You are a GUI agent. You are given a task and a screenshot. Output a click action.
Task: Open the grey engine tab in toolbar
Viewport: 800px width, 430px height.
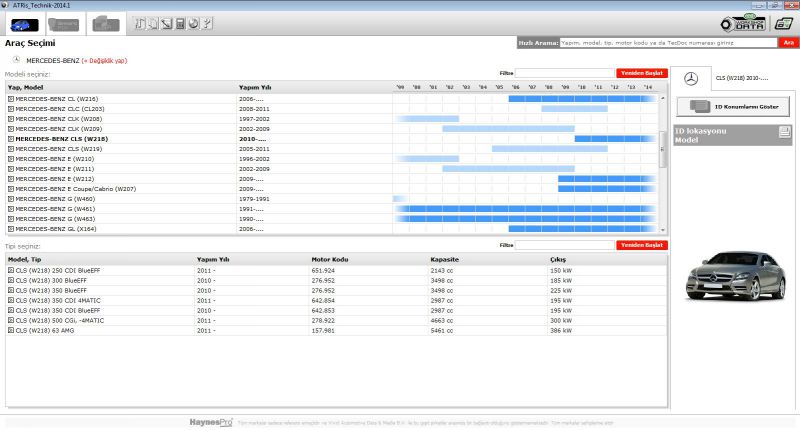64,24
